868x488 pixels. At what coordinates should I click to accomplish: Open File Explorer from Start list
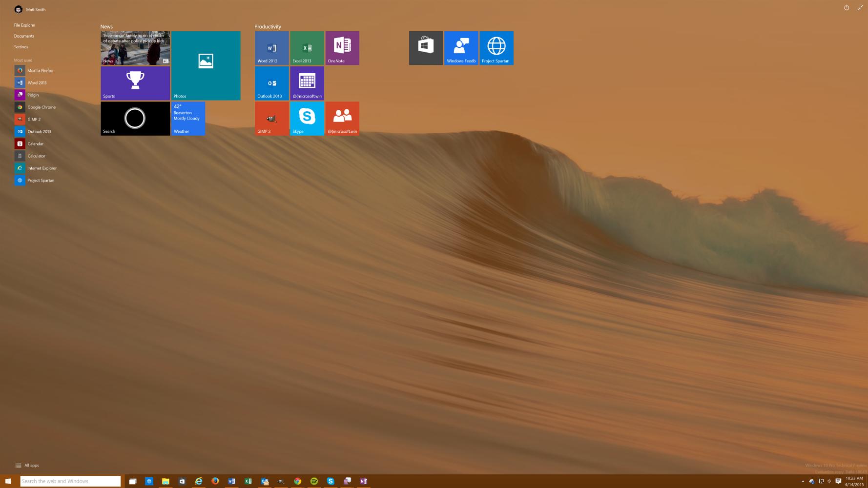[24, 25]
